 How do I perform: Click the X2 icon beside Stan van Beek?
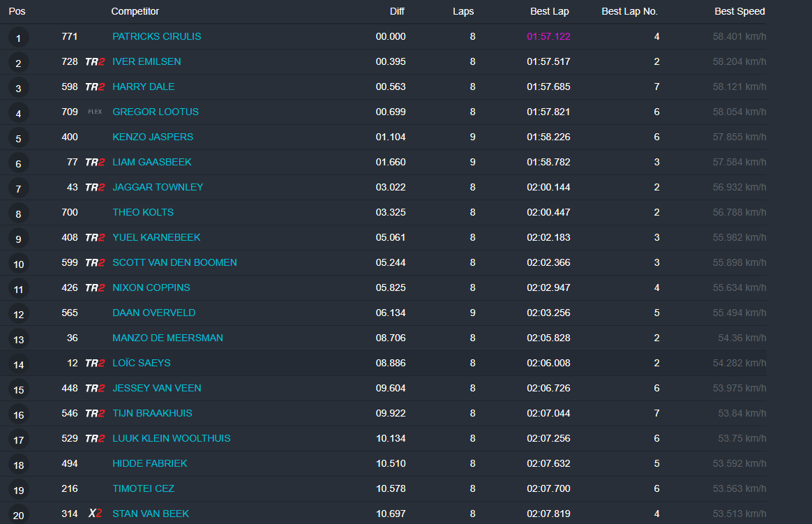95,514
